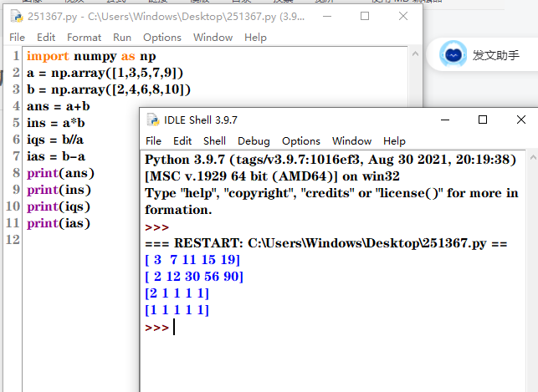
Task: Maximize the 251367.py editor window
Action: pos(365,16)
